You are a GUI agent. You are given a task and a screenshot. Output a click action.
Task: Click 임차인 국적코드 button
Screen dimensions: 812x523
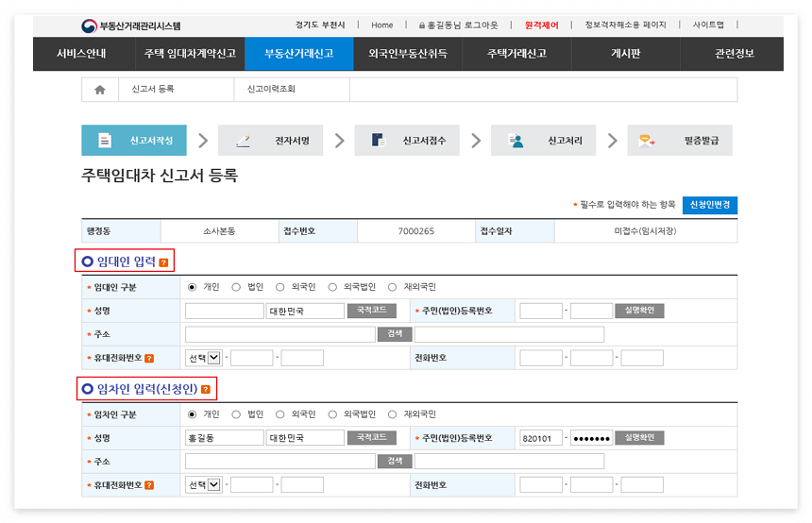371,437
